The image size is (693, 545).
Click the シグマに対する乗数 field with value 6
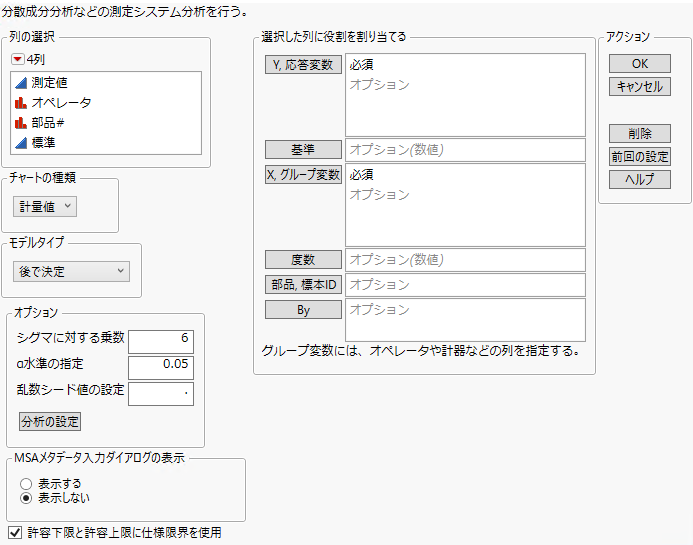point(161,342)
